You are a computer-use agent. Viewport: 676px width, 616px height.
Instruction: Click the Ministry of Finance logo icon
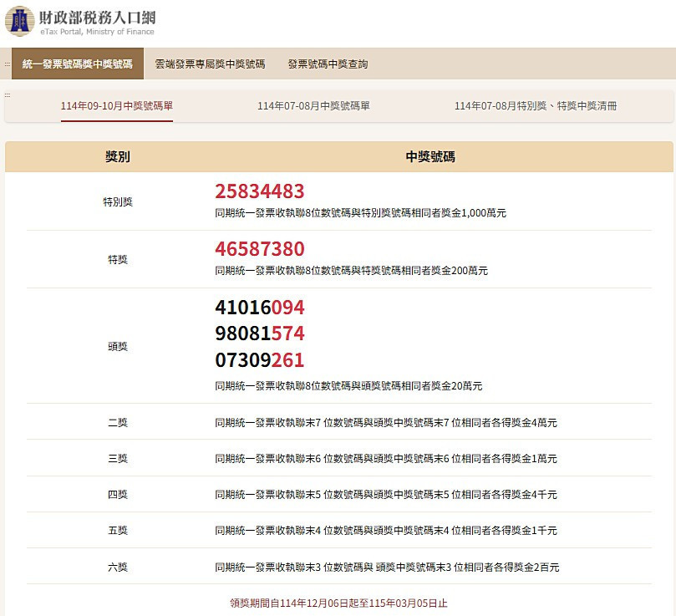pos(19,21)
